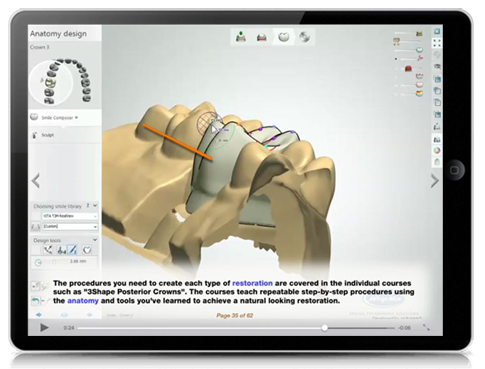485x369 pixels.
Task: Click the video progress slider handle
Action: click(324, 328)
